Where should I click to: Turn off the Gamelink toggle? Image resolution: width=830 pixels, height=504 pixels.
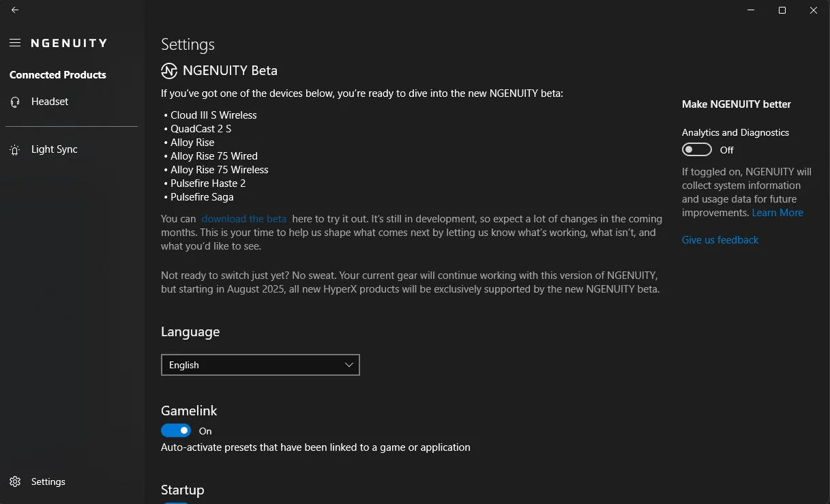[x=176, y=431]
